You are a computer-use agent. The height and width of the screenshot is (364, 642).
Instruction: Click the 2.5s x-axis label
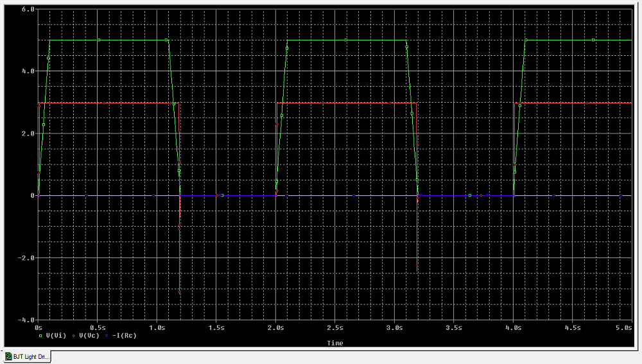(x=335, y=327)
